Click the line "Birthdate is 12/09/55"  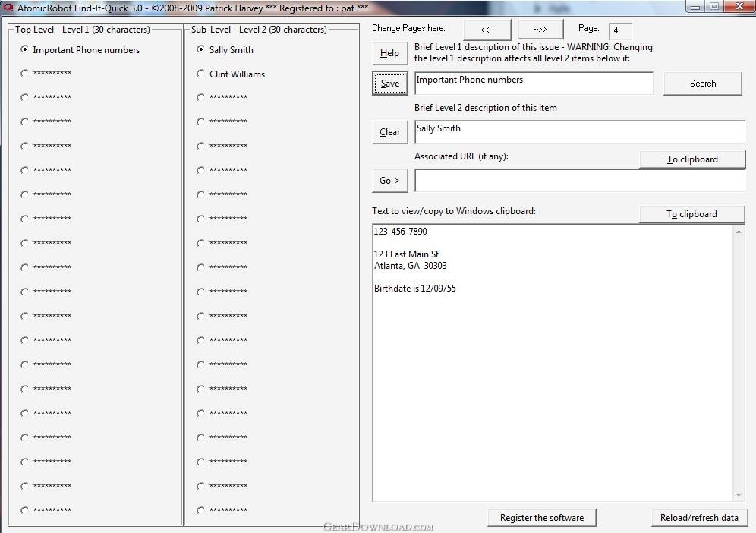tap(414, 289)
